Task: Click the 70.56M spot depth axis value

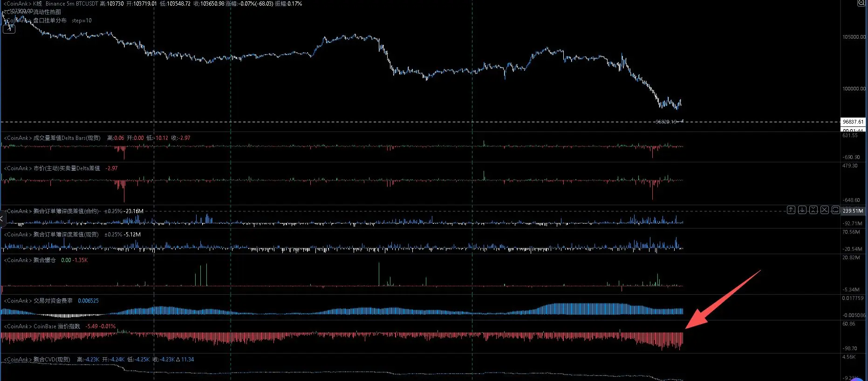Action: click(x=851, y=232)
